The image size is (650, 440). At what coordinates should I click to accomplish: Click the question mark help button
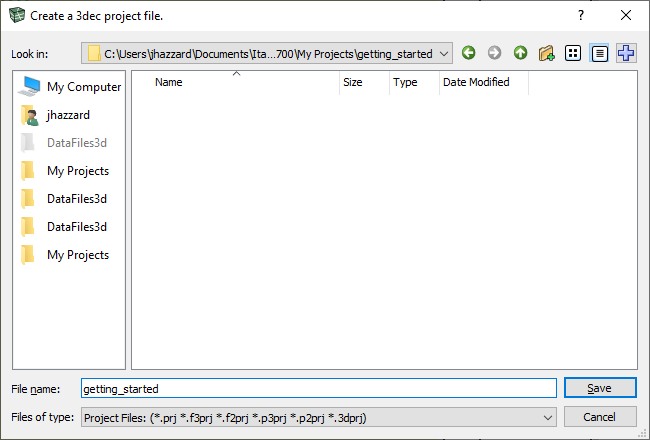point(581,15)
